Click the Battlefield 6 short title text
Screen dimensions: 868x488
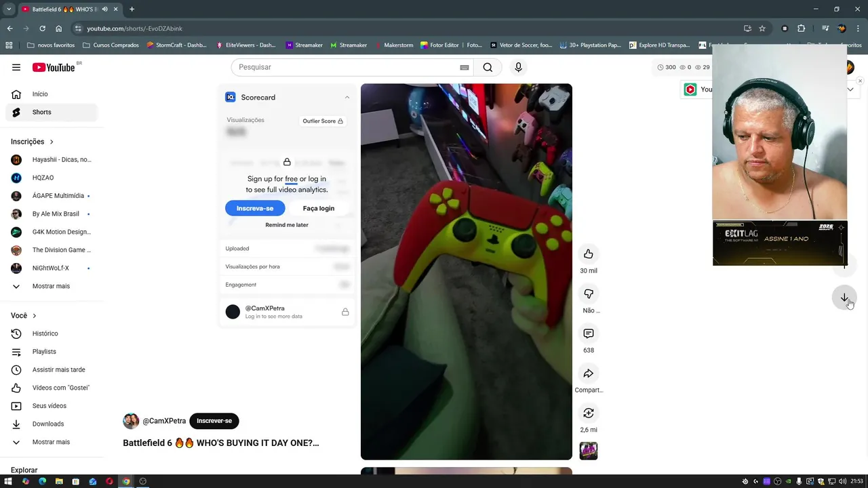(221, 443)
